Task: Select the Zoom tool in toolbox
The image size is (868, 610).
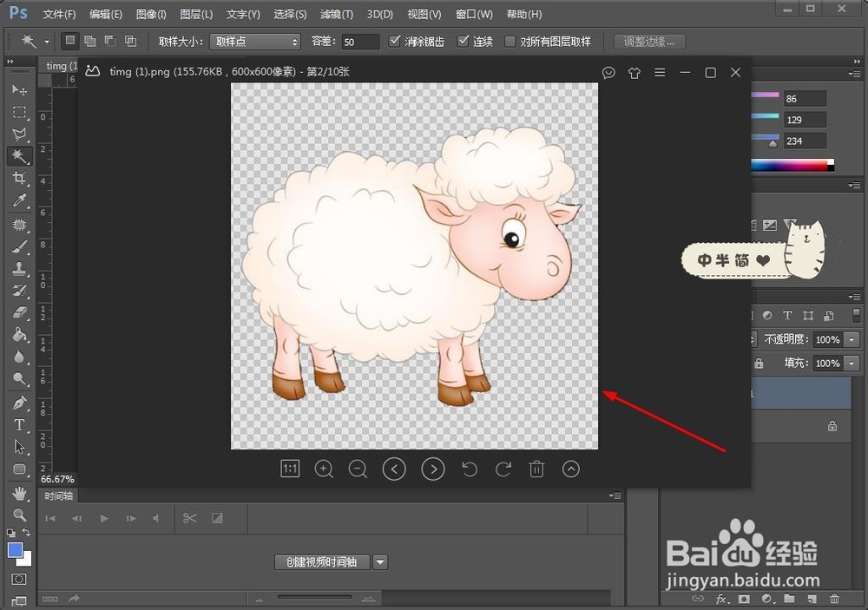Action: [19, 515]
